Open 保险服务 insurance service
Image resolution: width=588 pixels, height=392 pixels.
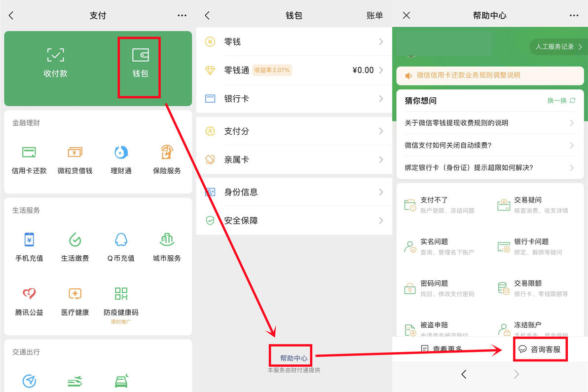(x=167, y=160)
